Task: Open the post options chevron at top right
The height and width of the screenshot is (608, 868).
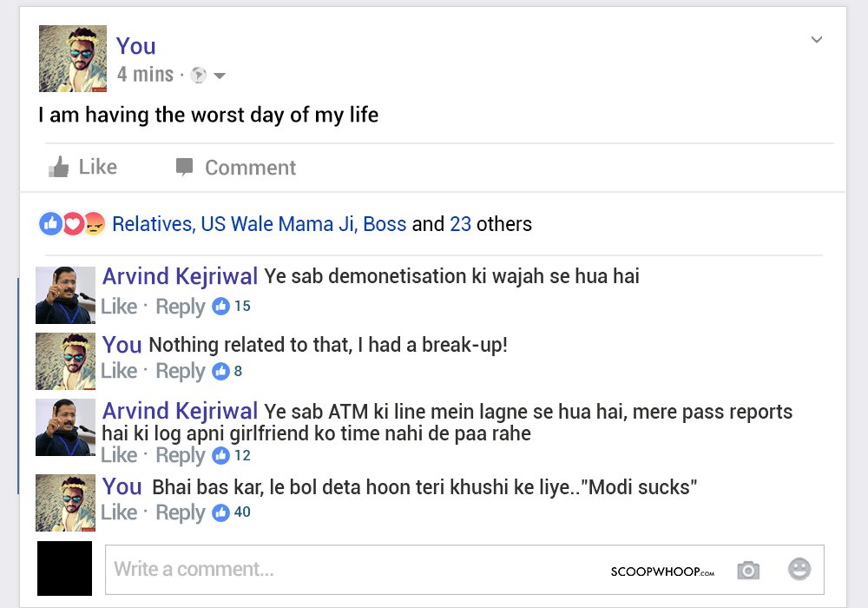Action: (817, 39)
